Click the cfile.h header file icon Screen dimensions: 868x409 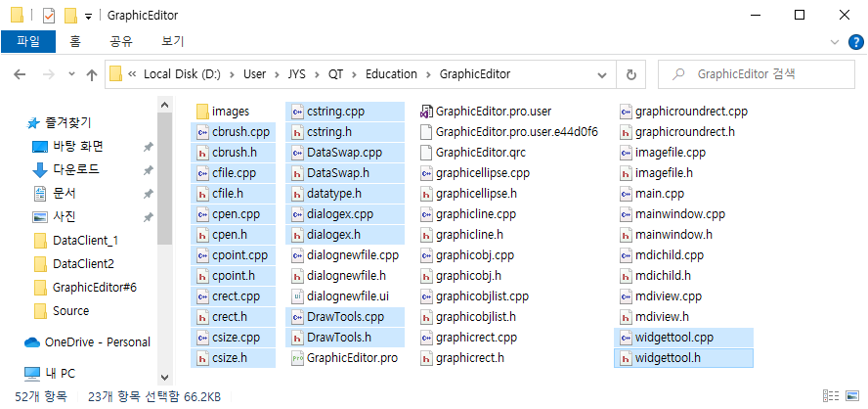pyautogui.click(x=202, y=194)
